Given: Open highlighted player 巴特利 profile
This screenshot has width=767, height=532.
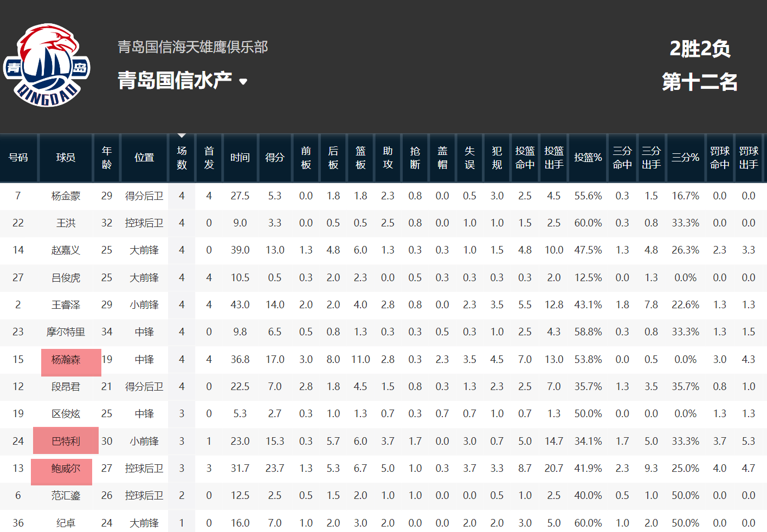Looking at the screenshot, I should pyautogui.click(x=66, y=440).
